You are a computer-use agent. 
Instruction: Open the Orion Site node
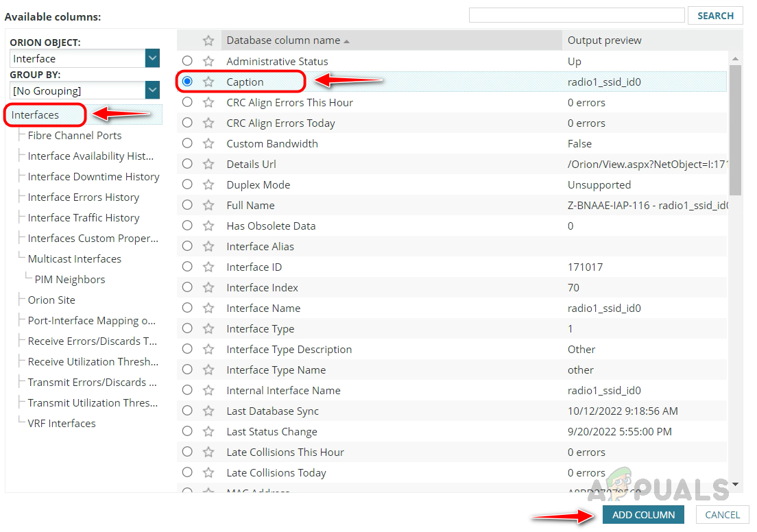click(51, 300)
